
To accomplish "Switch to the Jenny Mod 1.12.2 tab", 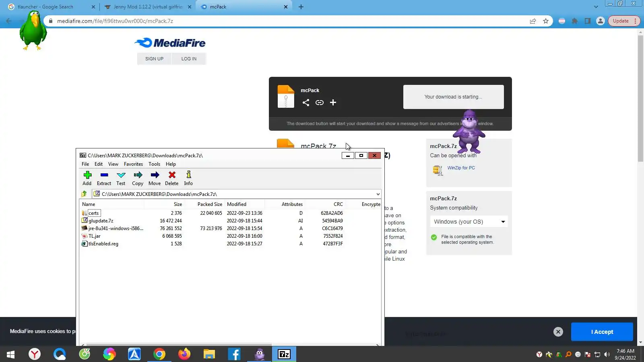I will tap(147, 7).
